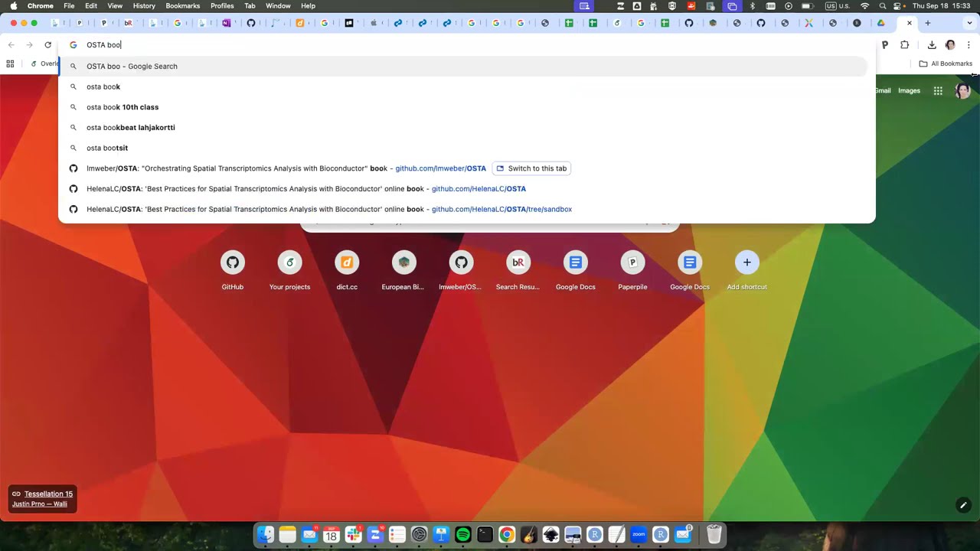Select 'osta book 10th class' suggestion
This screenshot has width=980, height=551.
click(463, 107)
